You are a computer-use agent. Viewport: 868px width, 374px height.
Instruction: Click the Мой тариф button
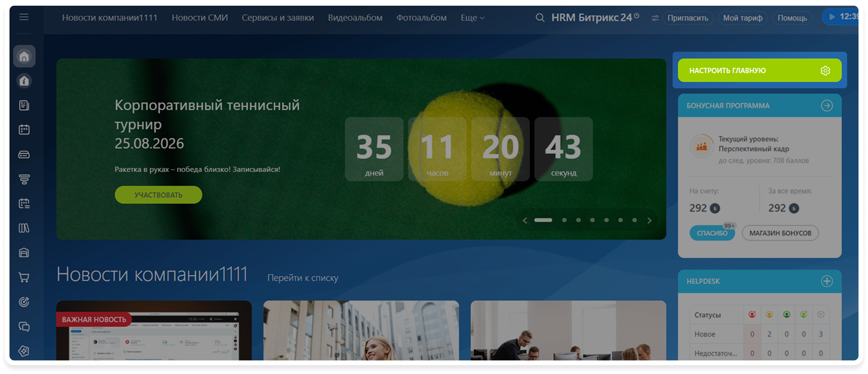(743, 18)
